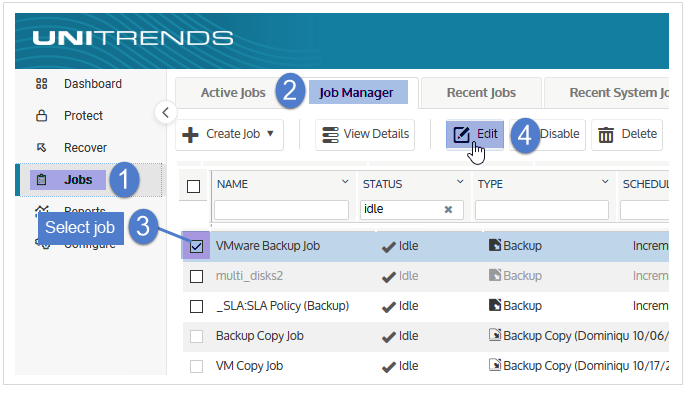The image size is (698, 401).
Task: Click the Backup Copy Job name
Action: point(260,336)
